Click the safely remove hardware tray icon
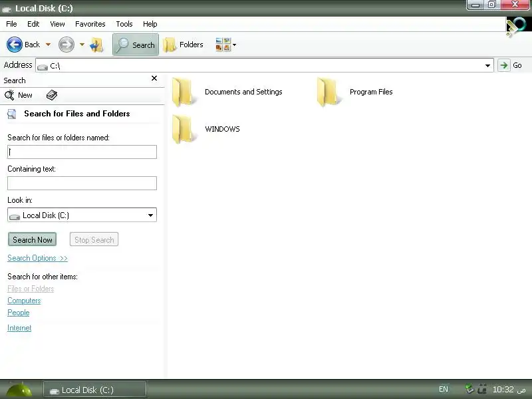532x399 pixels. [x=469, y=389]
